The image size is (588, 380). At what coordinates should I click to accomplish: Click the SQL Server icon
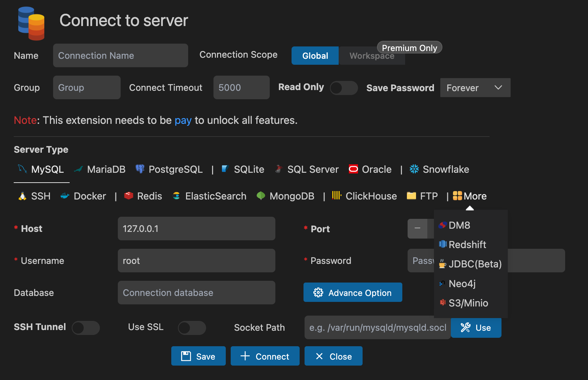pyautogui.click(x=279, y=169)
